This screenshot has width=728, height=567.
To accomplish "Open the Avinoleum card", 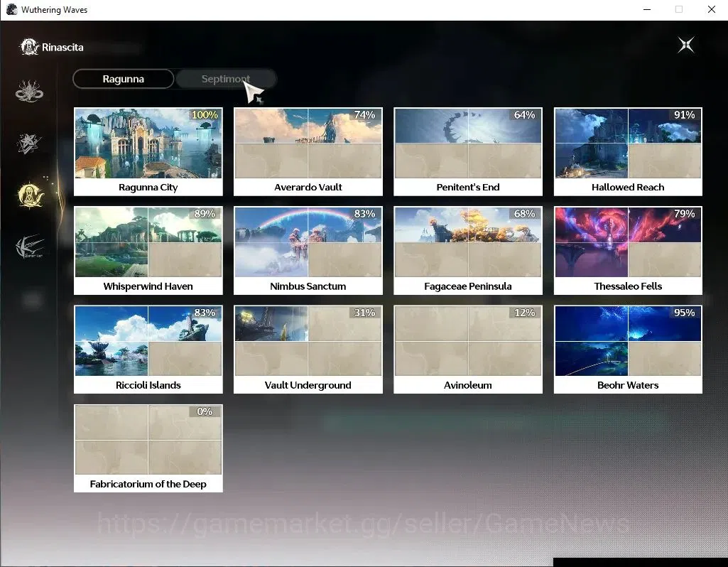I will tap(467, 349).
